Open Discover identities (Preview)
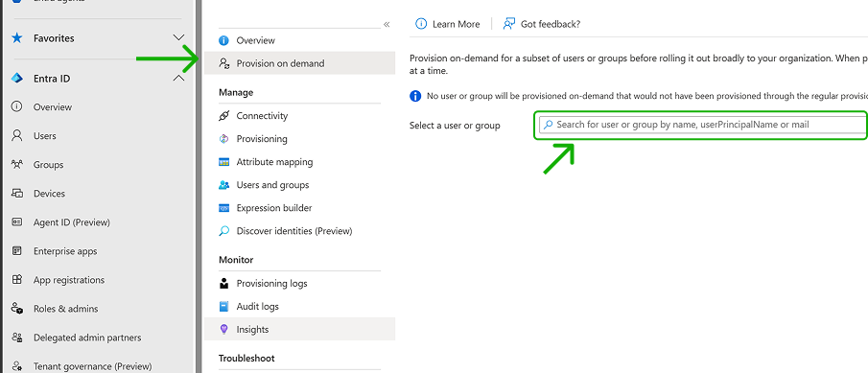Screen dimensions: 868x373 click(x=293, y=231)
